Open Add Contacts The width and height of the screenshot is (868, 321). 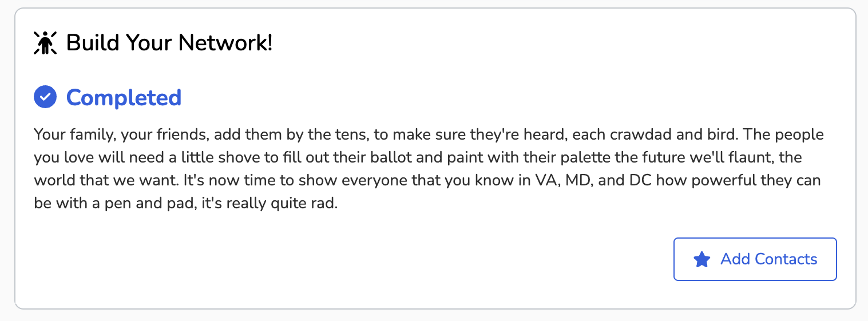pos(755,259)
